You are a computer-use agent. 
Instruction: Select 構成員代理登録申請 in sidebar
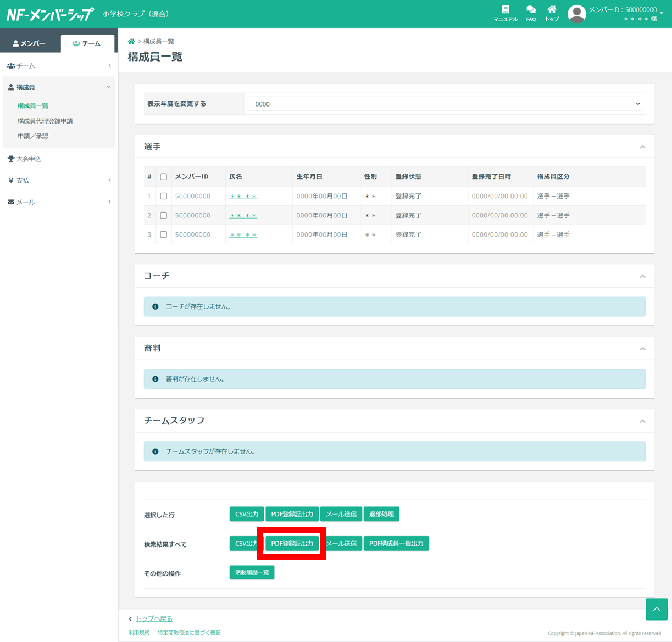click(45, 121)
